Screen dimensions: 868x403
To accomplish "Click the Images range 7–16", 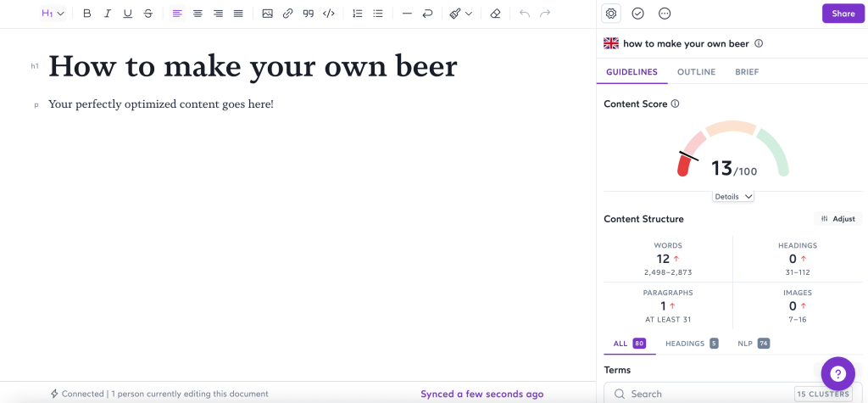I will point(798,320).
